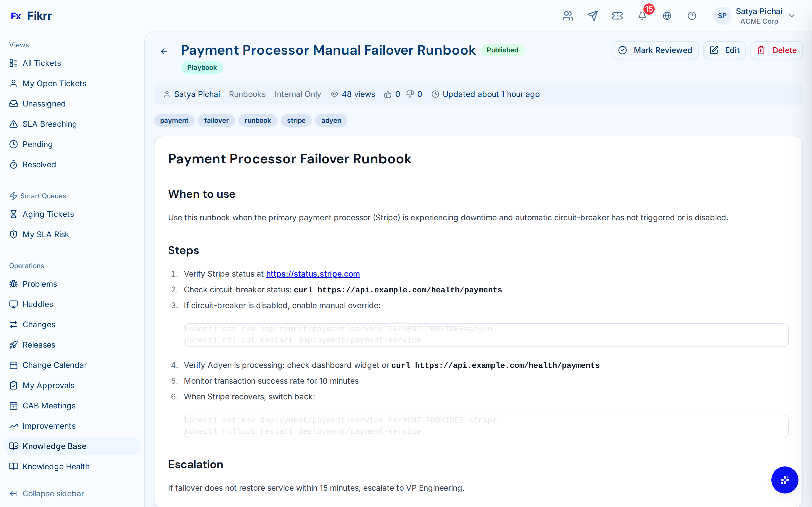Viewport: 812px width, 507px height.
Task: Open the help question mark icon
Action: click(692, 16)
